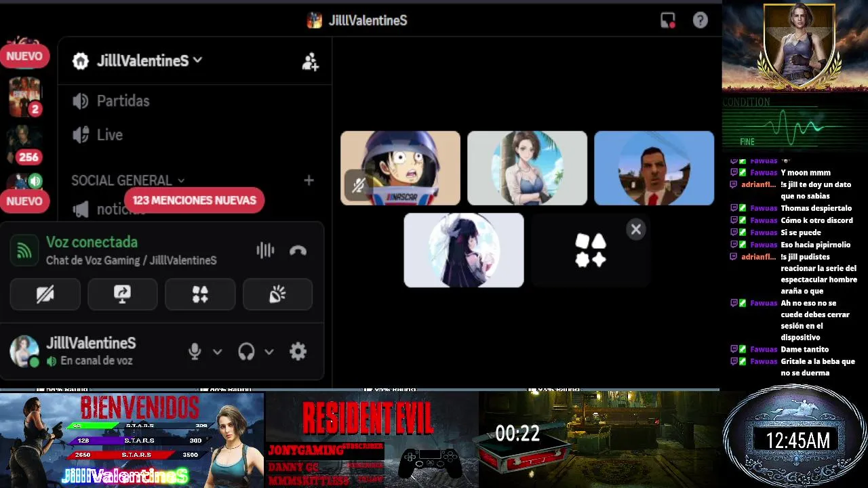Screen dimensions: 868x488
Task: Click the username JilllValentineS in the user panel
Action: click(x=91, y=343)
